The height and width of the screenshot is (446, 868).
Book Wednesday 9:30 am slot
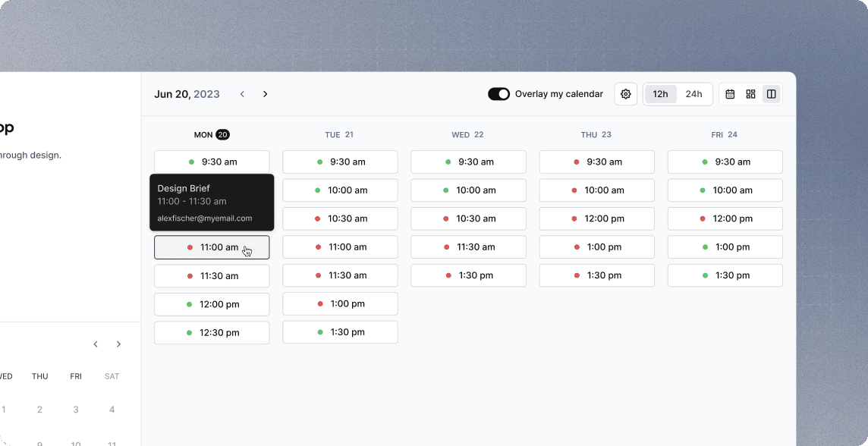tap(468, 162)
